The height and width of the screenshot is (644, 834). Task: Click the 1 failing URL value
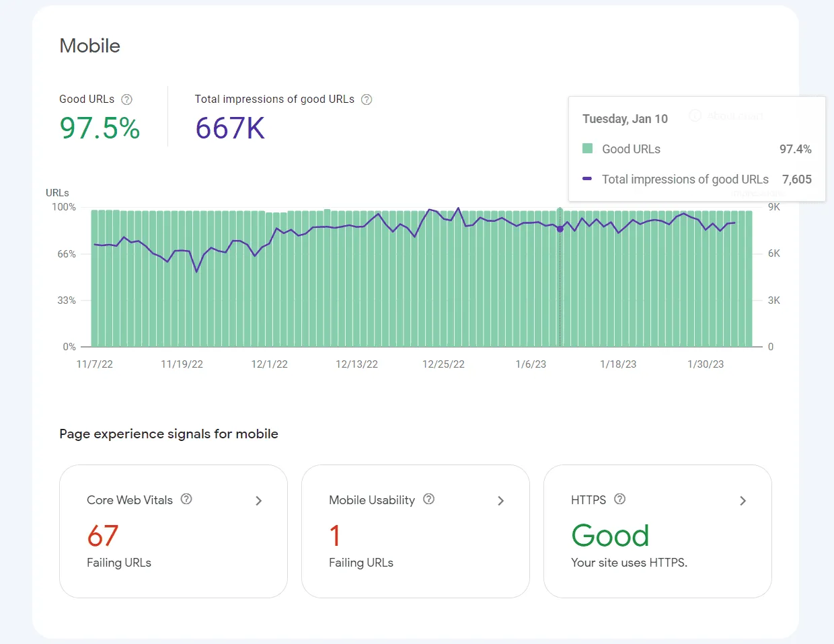pyautogui.click(x=335, y=536)
